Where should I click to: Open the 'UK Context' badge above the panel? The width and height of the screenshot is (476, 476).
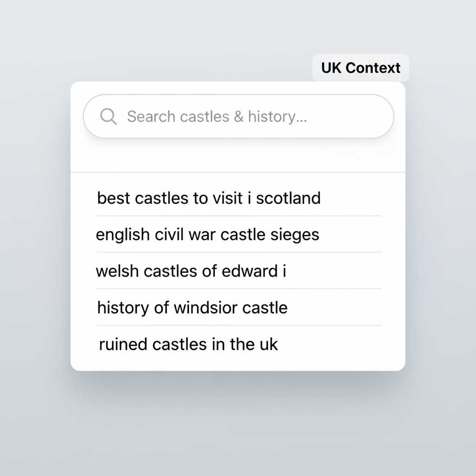coord(361,68)
